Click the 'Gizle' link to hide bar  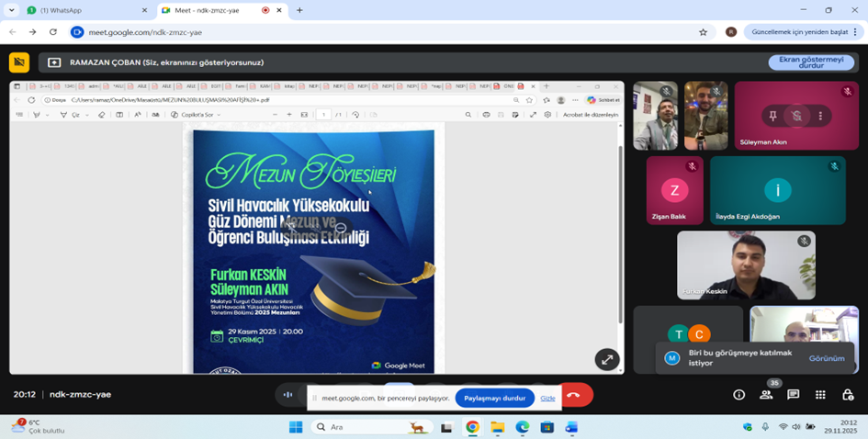[547, 399]
